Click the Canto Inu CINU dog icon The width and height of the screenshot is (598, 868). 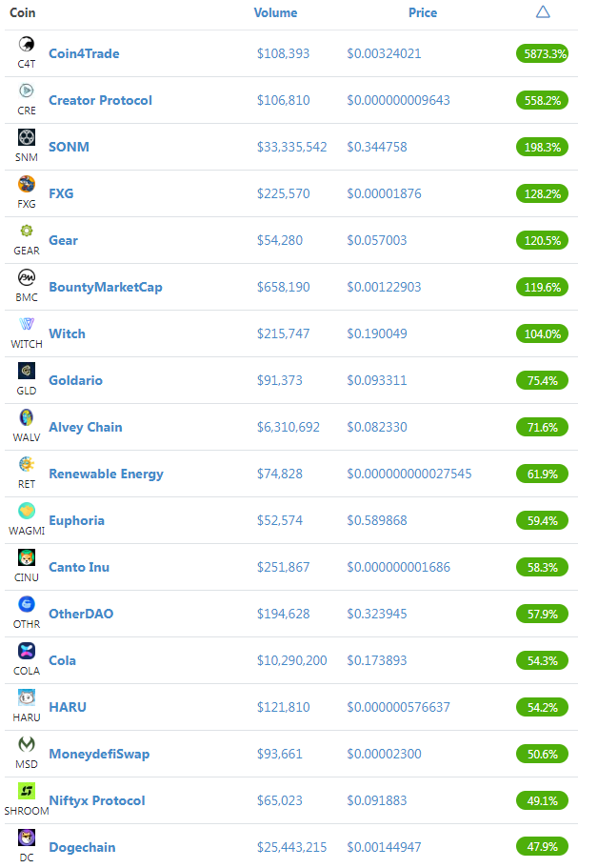click(27, 557)
